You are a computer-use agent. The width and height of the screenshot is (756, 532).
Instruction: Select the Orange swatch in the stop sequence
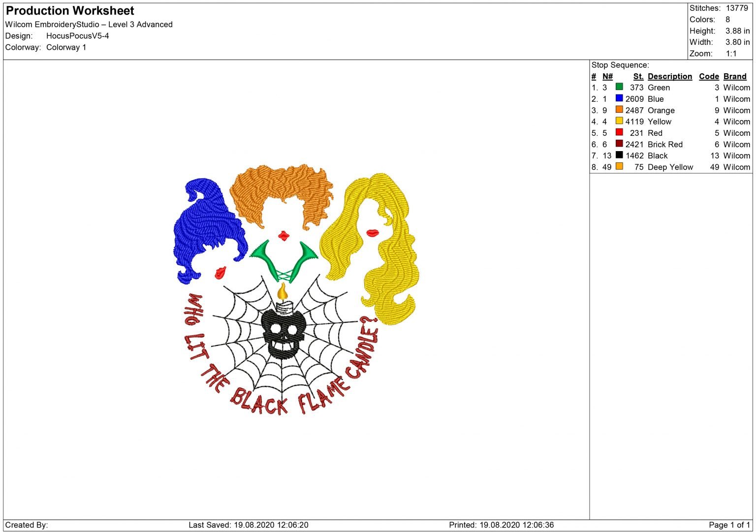point(619,110)
